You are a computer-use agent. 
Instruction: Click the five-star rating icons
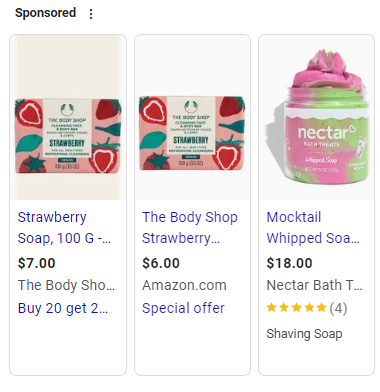tap(296, 307)
